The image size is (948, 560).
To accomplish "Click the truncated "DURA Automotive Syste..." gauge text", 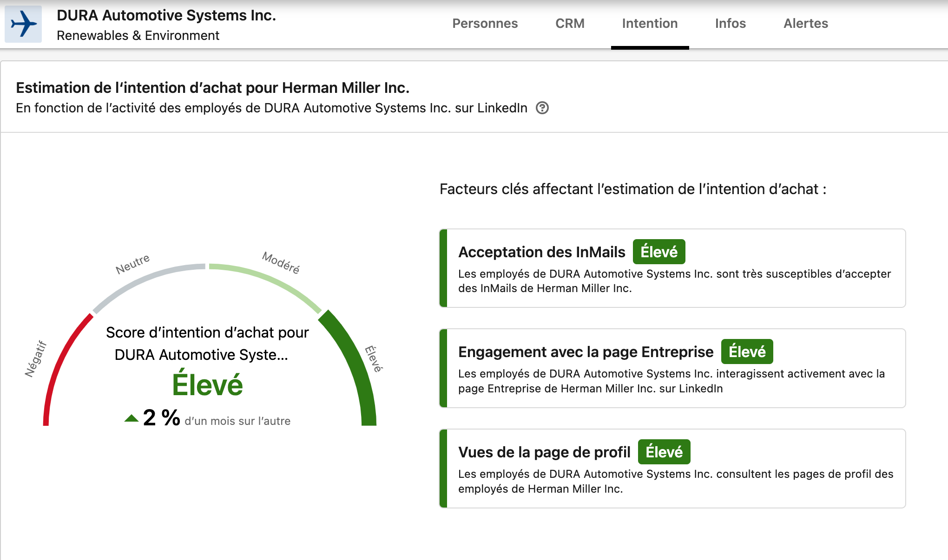I will [201, 355].
